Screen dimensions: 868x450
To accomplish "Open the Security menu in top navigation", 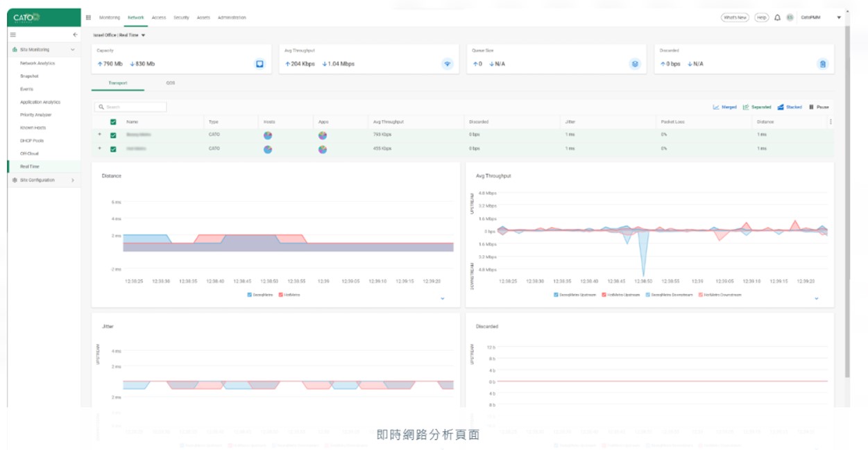I will tap(181, 17).
